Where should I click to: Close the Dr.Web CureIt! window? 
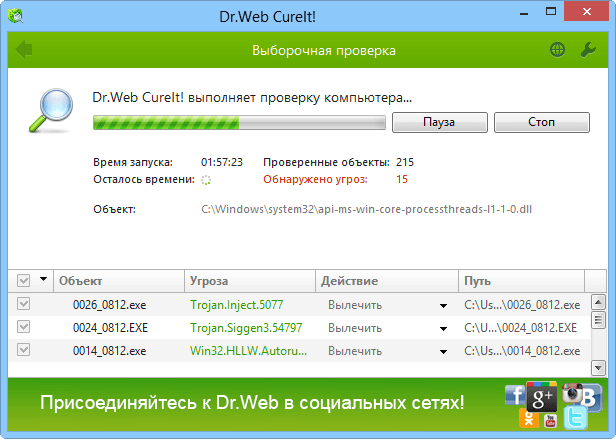pyautogui.click(x=587, y=12)
